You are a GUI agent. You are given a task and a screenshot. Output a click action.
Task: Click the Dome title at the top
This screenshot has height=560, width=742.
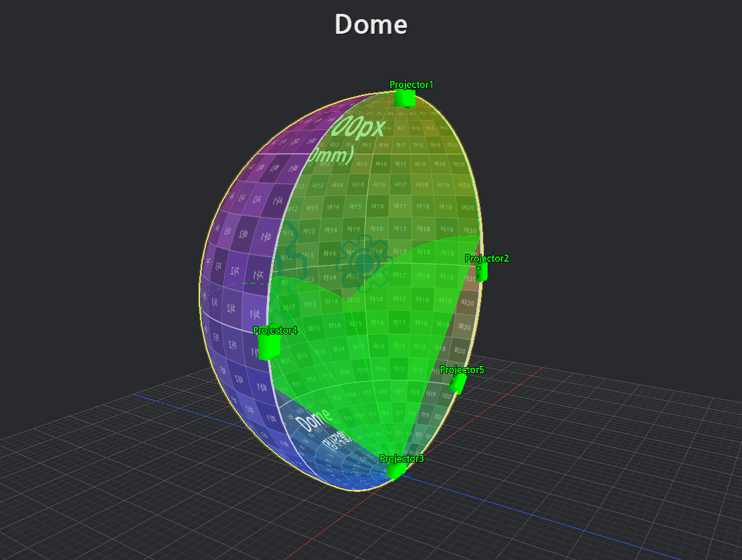(x=371, y=24)
